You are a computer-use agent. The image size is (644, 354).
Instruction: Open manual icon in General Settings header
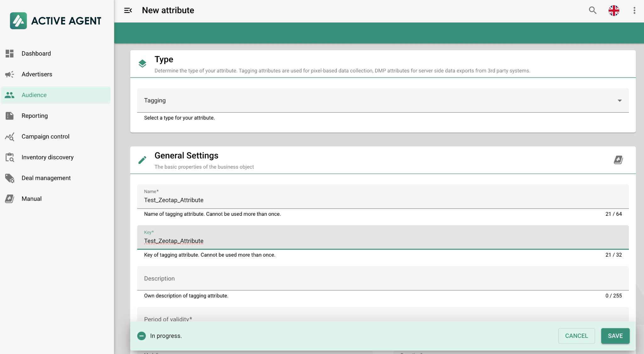pyautogui.click(x=618, y=160)
